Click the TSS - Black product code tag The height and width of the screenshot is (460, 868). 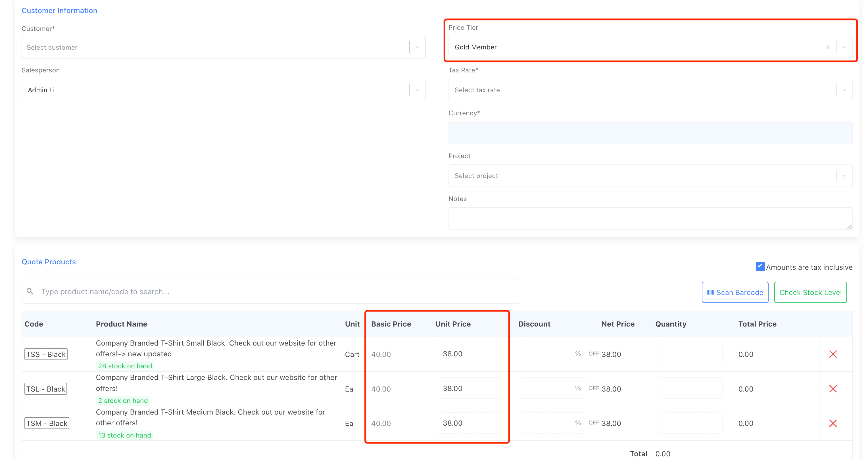coord(46,354)
